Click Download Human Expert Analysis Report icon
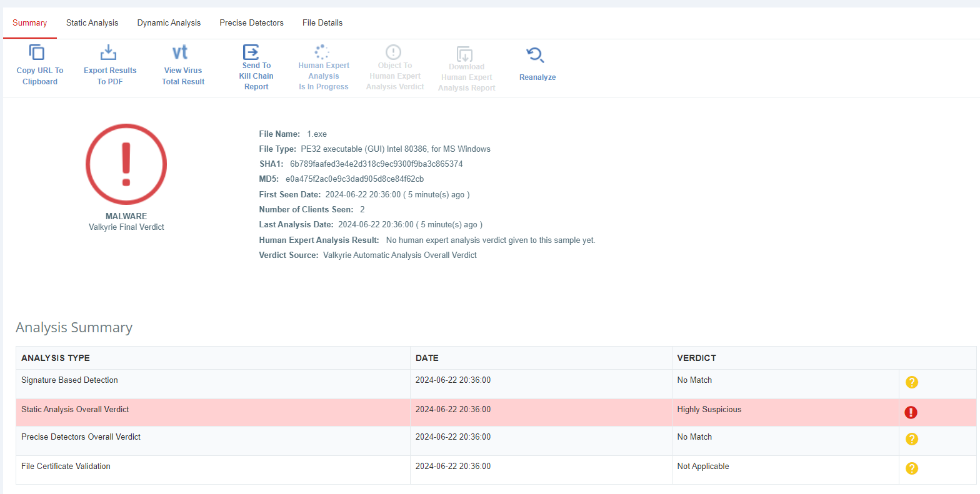Image resolution: width=980 pixels, height=494 pixels. tap(464, 54)
